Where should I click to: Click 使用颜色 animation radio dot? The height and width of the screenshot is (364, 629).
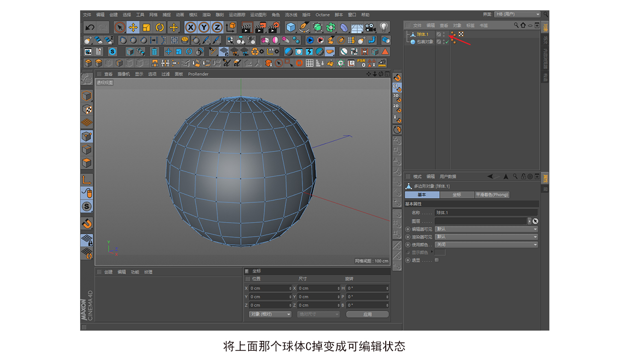pos(408,245)
